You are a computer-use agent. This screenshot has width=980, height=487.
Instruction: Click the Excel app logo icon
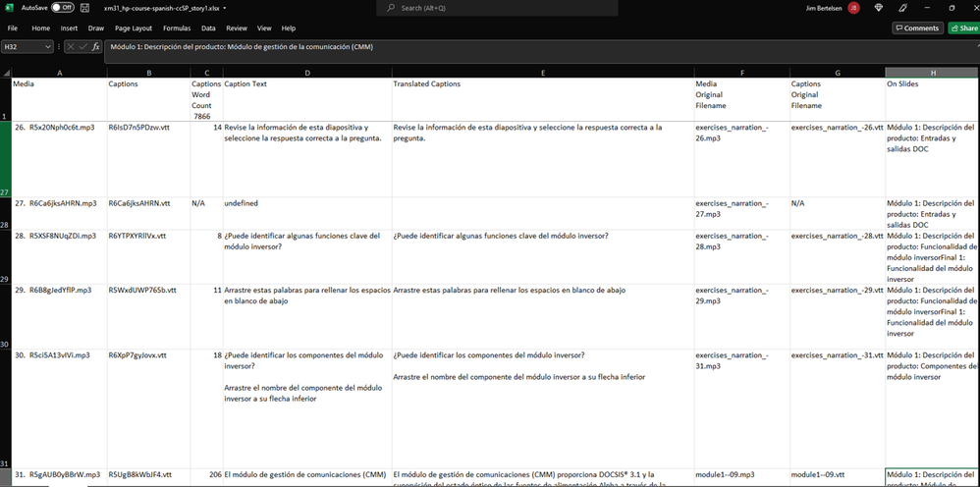pos(10,8)
